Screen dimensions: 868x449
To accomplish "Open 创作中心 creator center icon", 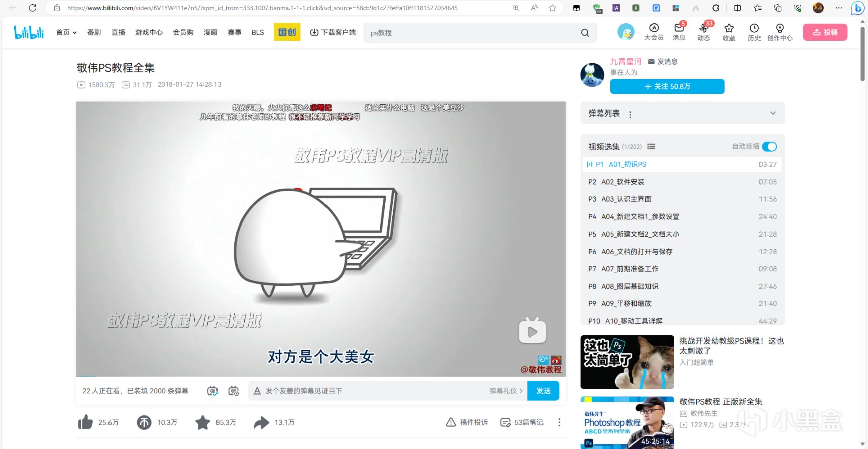I will 780,32.
